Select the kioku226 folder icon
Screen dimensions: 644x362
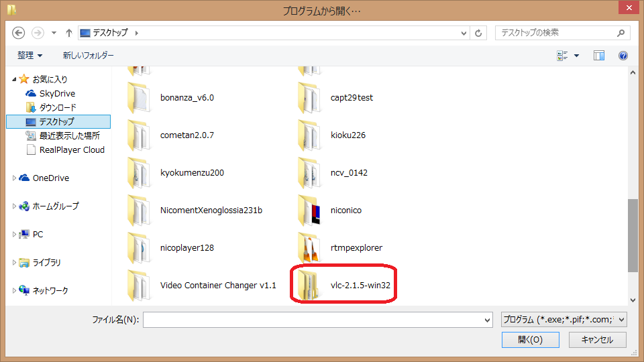pos(309,135)
